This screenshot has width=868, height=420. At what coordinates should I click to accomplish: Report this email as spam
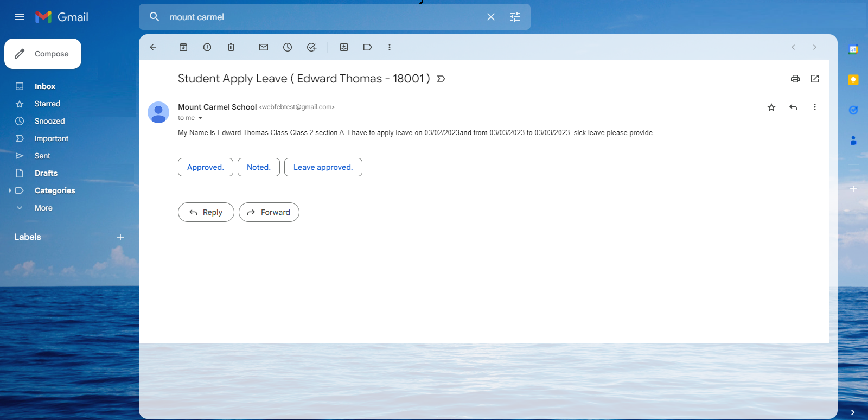click(207, 47)
